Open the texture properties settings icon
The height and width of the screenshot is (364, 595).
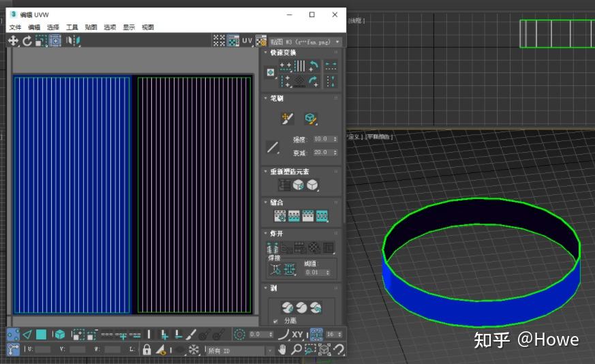261,41
